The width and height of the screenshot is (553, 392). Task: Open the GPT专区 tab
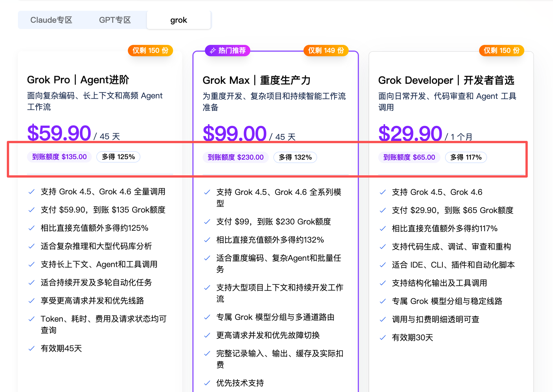[x=115, y=20]
